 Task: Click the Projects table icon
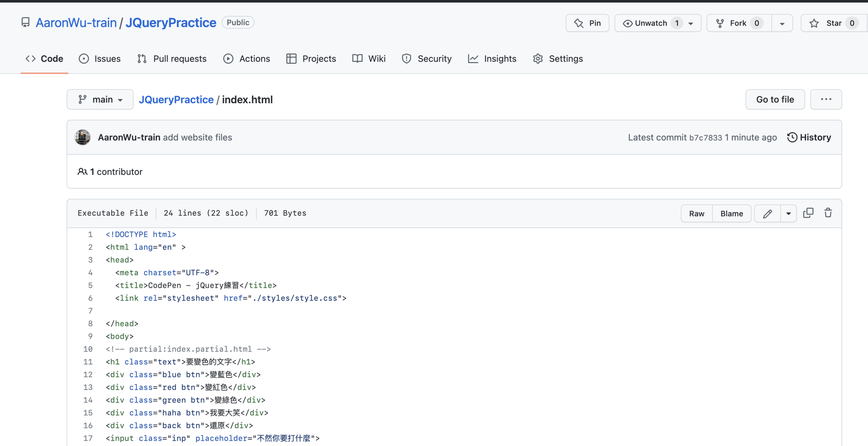tap(291, 59)
